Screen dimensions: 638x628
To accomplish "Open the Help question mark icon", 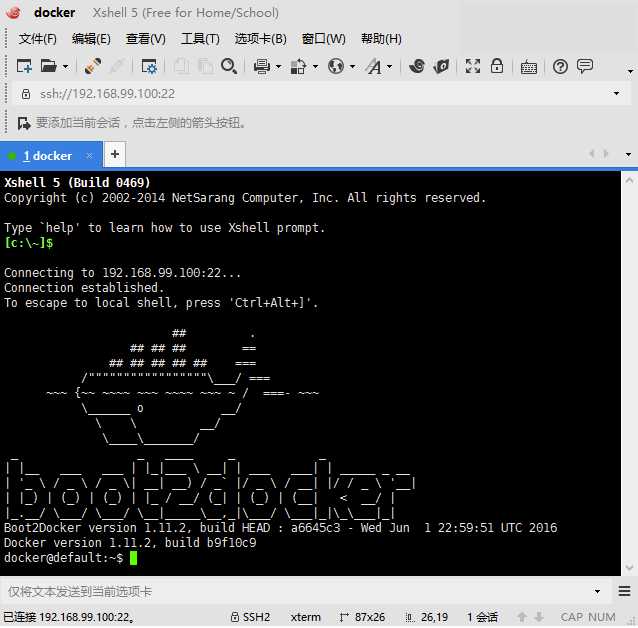I will tap(560, 66).
